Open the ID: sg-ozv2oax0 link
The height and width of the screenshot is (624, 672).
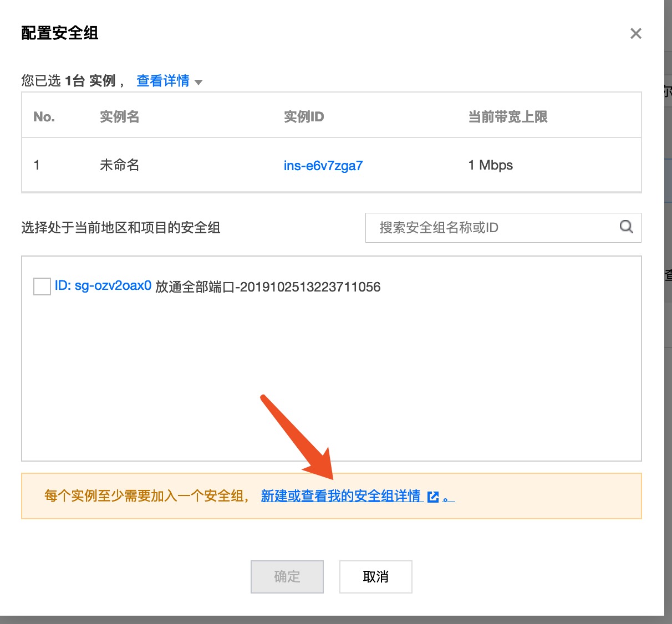[x=103, y=286]
